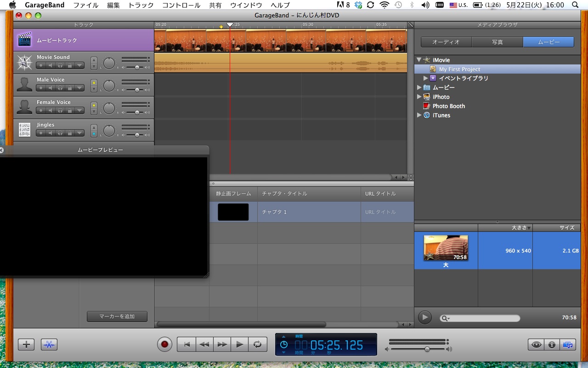Go to beginning of the project
588x368 pixels.
187,344
